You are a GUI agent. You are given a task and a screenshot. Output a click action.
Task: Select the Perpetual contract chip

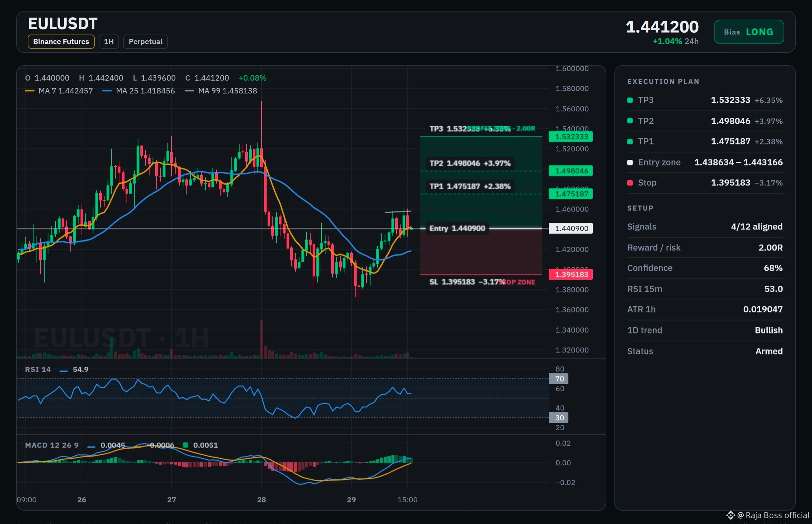tap(145, 42)
